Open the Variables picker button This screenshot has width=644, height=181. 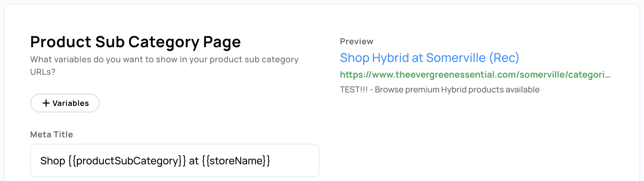point(65,103)
